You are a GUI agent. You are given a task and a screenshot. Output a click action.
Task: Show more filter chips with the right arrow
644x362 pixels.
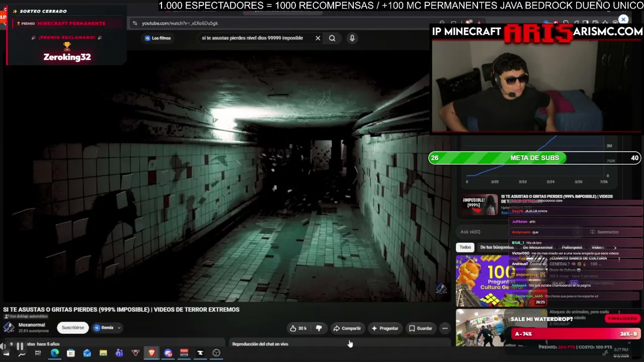[x=615, y=247]
